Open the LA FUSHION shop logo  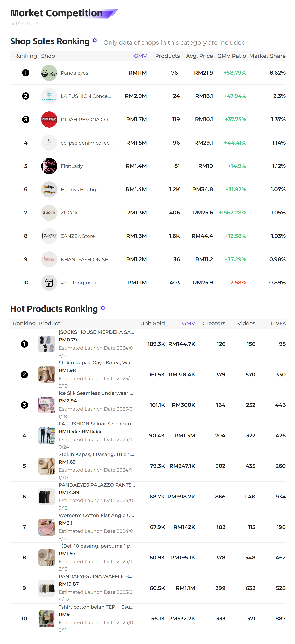tap(49, 96)
